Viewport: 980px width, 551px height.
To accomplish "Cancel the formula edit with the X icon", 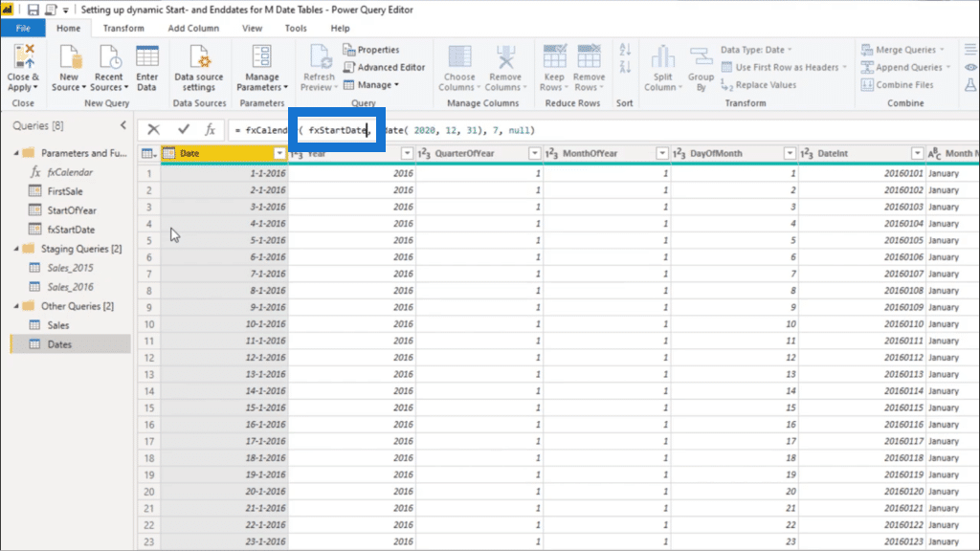I will pos(153,129).
